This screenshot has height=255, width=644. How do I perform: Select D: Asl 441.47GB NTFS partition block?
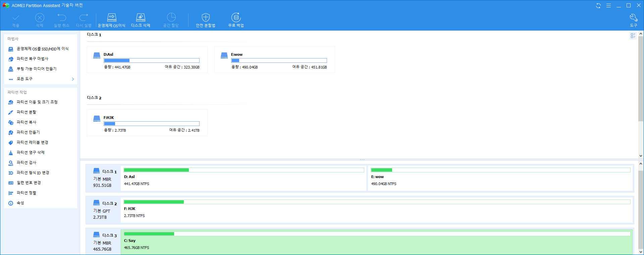[x=244, y=178]
